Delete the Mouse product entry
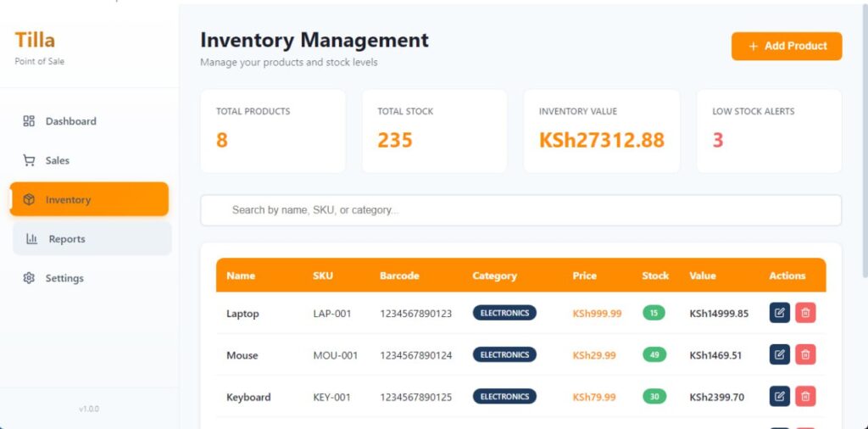The width and height of the screenshot is (868, 429). (805, 354)
